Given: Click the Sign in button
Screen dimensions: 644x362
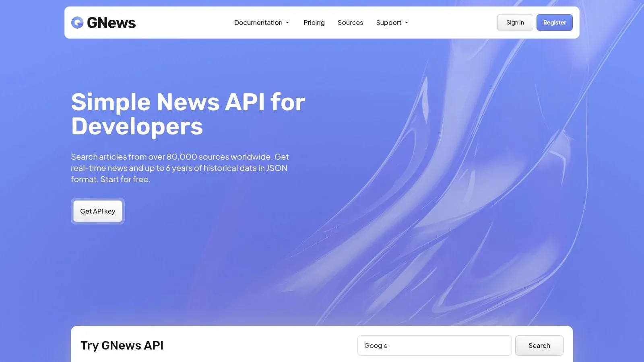Looking at the screenshot, I should [515, 23].
